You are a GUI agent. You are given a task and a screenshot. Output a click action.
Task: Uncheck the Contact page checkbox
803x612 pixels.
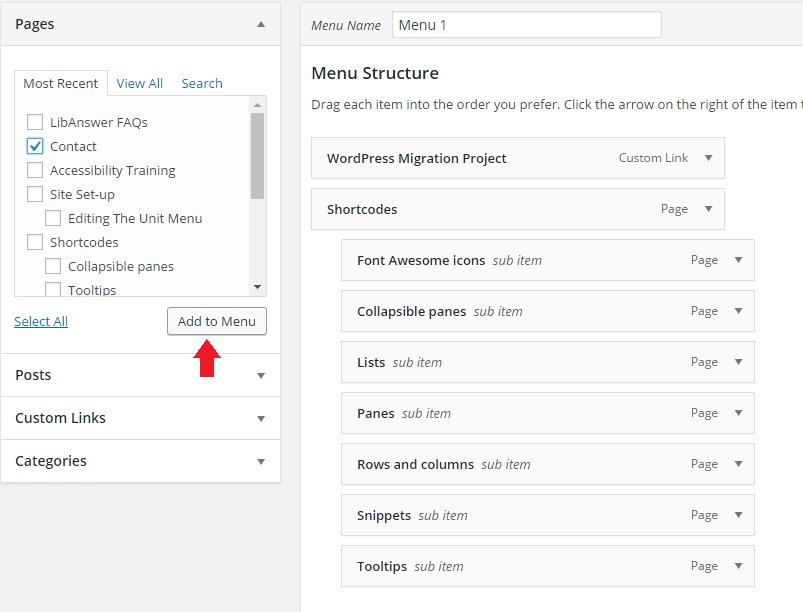[35, 146]
